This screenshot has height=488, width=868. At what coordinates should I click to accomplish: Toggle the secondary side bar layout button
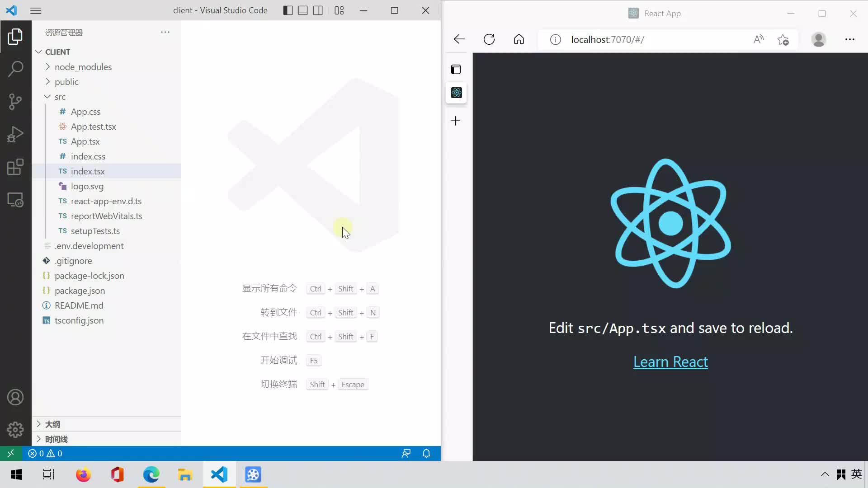[318, 10]
